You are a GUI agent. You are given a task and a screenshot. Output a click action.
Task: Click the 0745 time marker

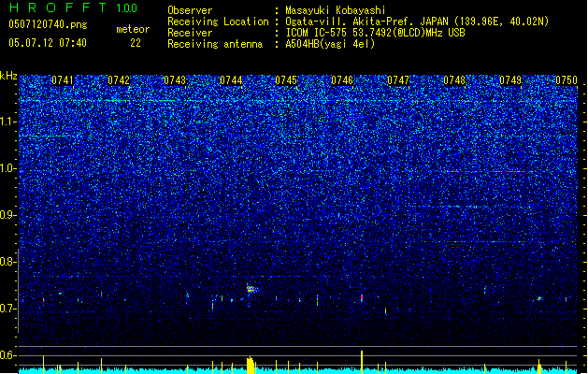[286, 80]
